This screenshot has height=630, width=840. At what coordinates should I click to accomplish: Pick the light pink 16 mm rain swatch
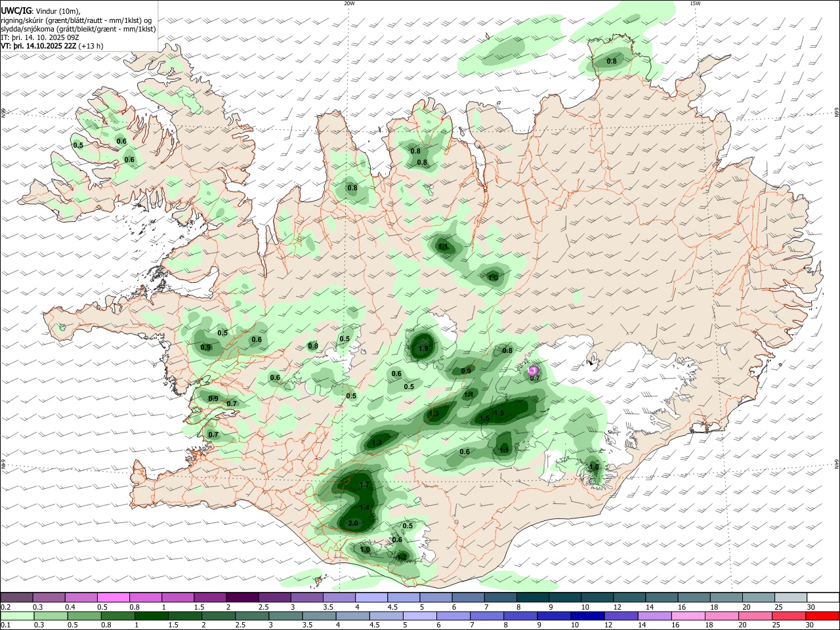pos(688,616)
